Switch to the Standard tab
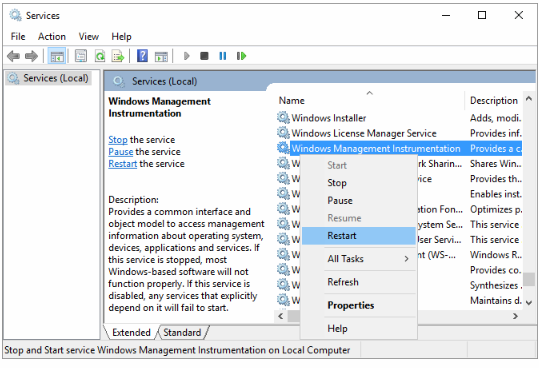The image size is (539, 368). [x=182, y=333]
